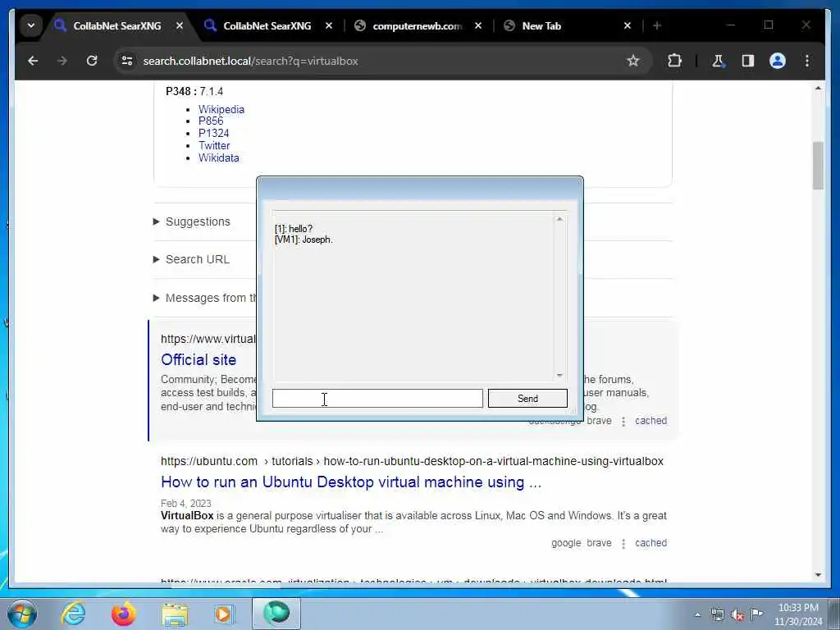Open cached version of Ubuntu result
The image size is (840, 630).
coord(651,543)
